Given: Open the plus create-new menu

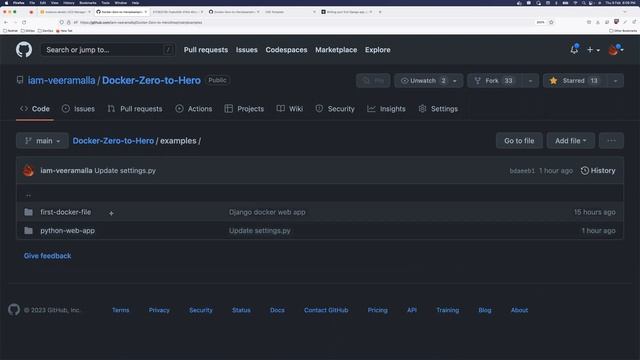Looking at the screenshot, I should (593, 50).
